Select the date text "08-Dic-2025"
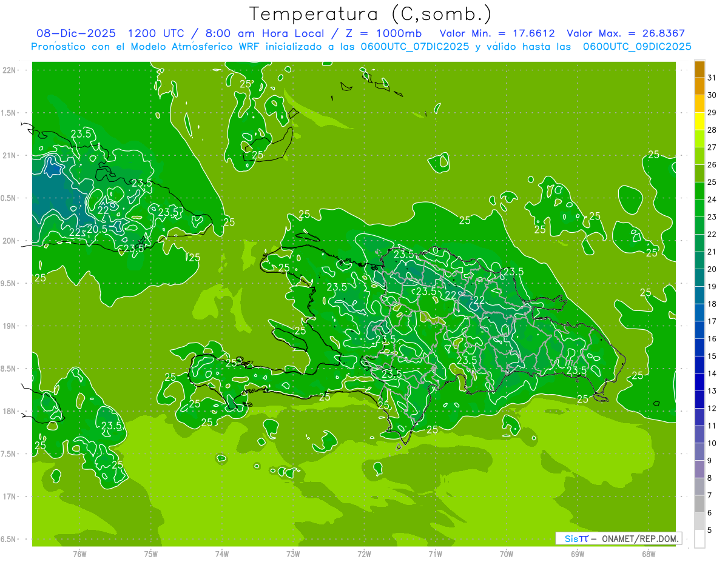Screen dimensions: 728x562 pyautogui.click(x=76, y=33)
